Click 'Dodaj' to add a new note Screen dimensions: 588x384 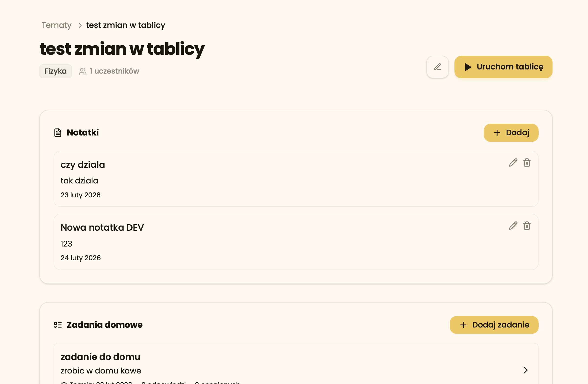click(511, 133)
